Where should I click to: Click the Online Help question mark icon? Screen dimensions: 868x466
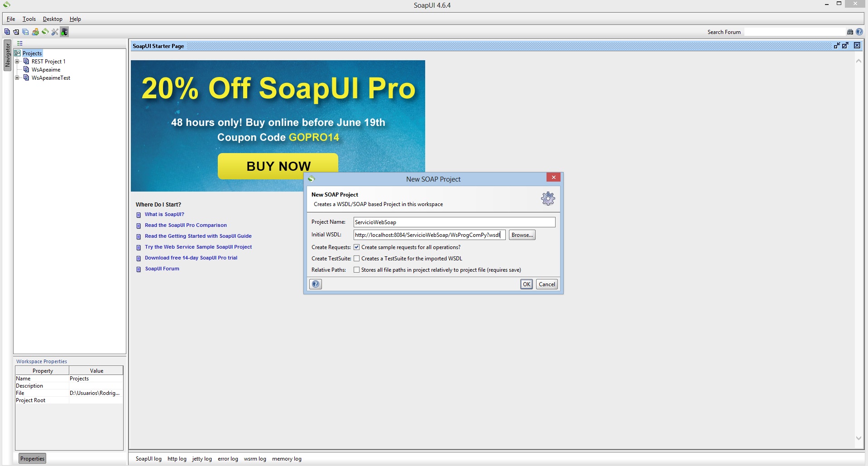(x=859, y=32)
